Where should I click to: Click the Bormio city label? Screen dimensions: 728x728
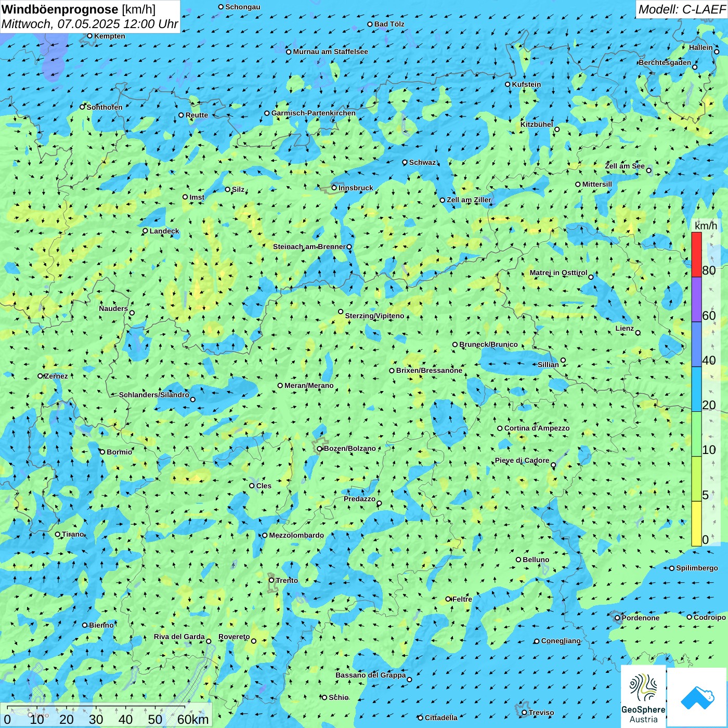(x=119, y=452)
